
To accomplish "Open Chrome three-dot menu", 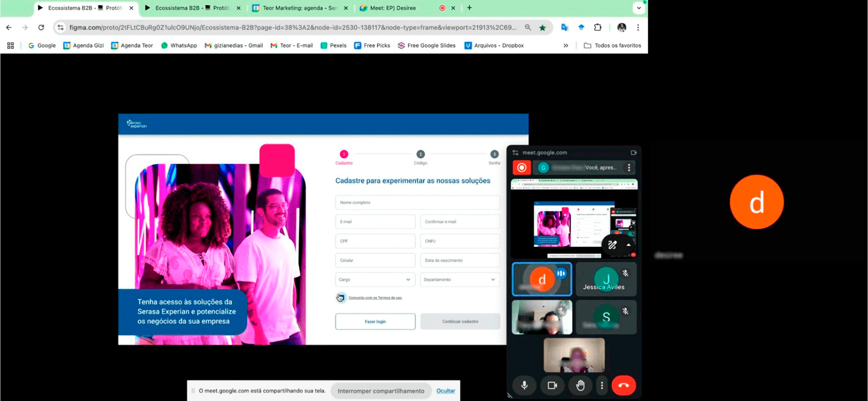I will coord(638,27).
